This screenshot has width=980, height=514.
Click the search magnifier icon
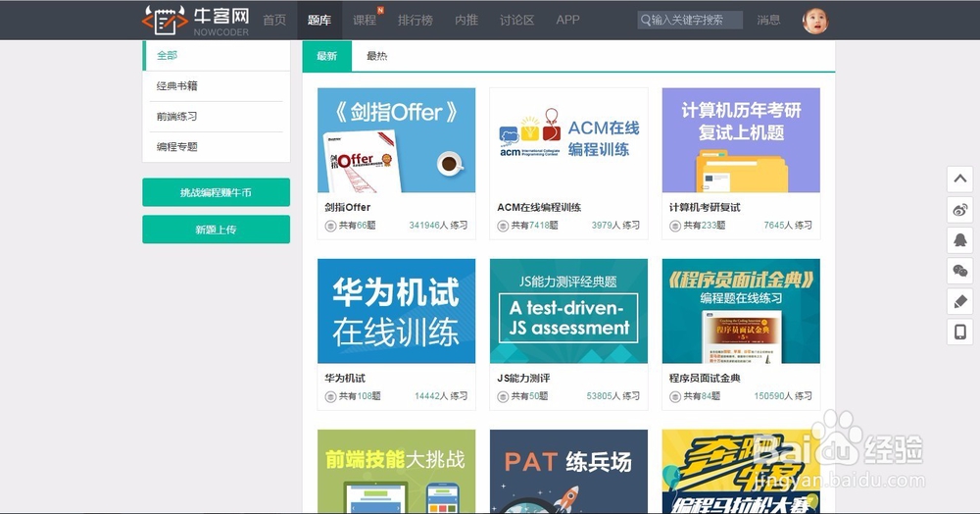coord(645,20)
